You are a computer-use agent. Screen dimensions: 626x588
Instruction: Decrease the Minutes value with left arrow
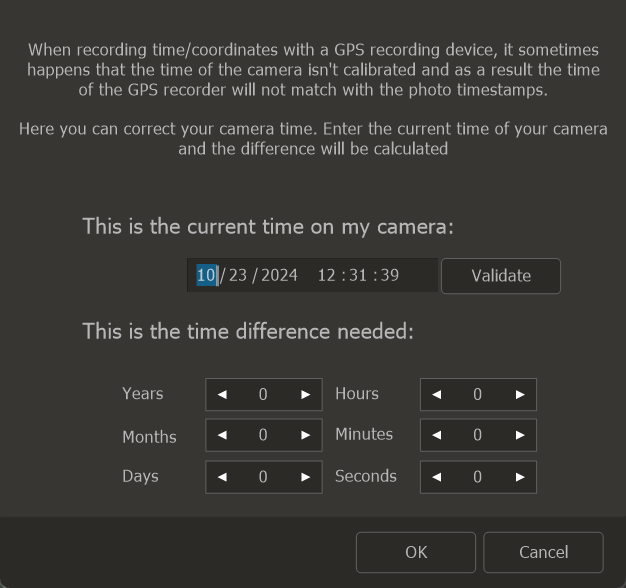coord(437,435)
